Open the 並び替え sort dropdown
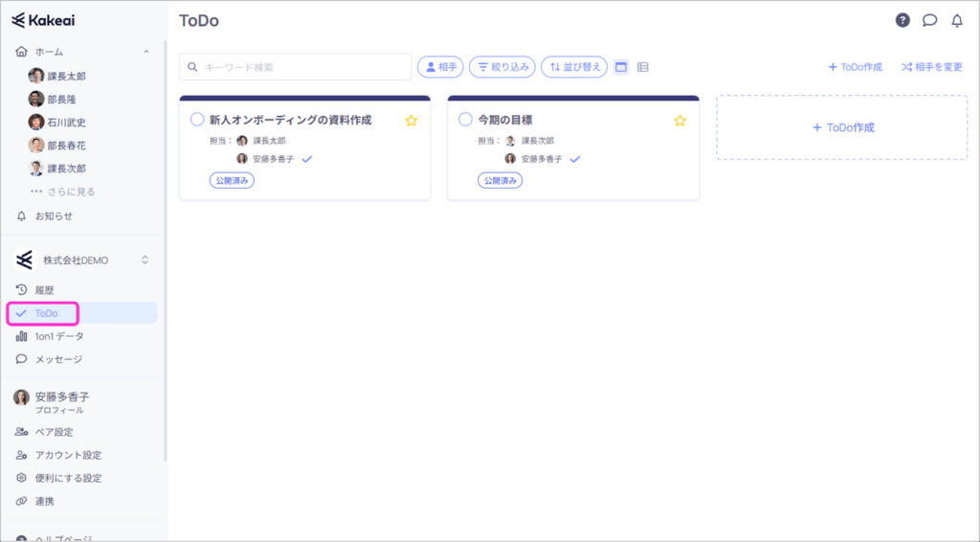The image size is (980, 542). tap(573, 67)
